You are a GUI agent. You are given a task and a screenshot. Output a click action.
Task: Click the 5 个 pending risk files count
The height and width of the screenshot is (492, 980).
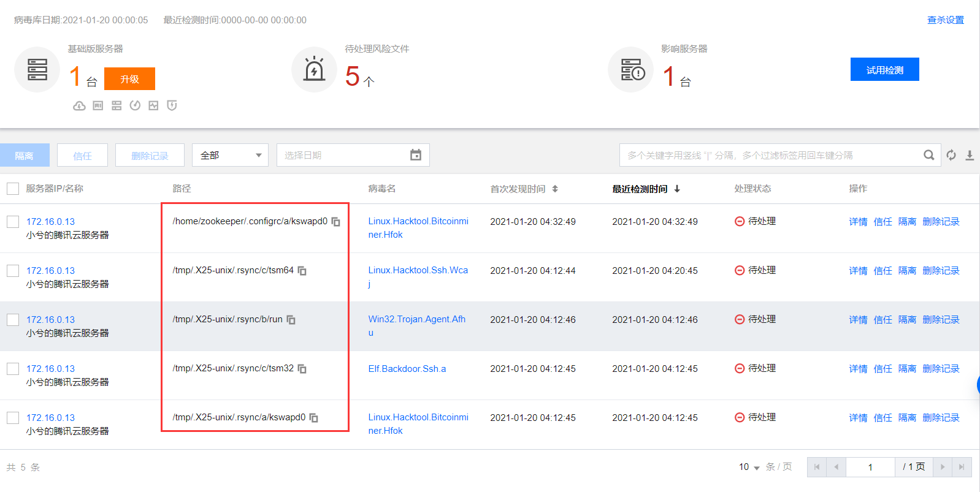click(359, 77)
